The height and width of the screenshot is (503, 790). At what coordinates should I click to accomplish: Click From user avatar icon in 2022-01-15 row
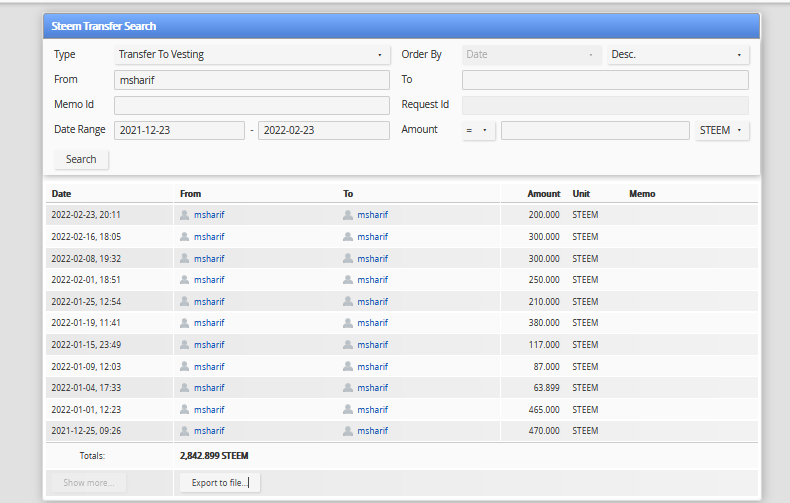point(184,345)
